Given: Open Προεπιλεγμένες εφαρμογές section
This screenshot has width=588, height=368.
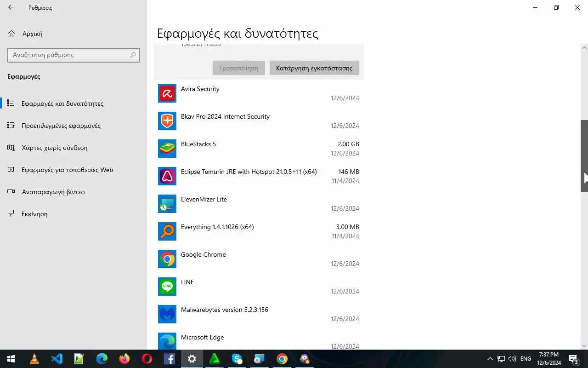Looking at the screenshot, I should point(73,126).
